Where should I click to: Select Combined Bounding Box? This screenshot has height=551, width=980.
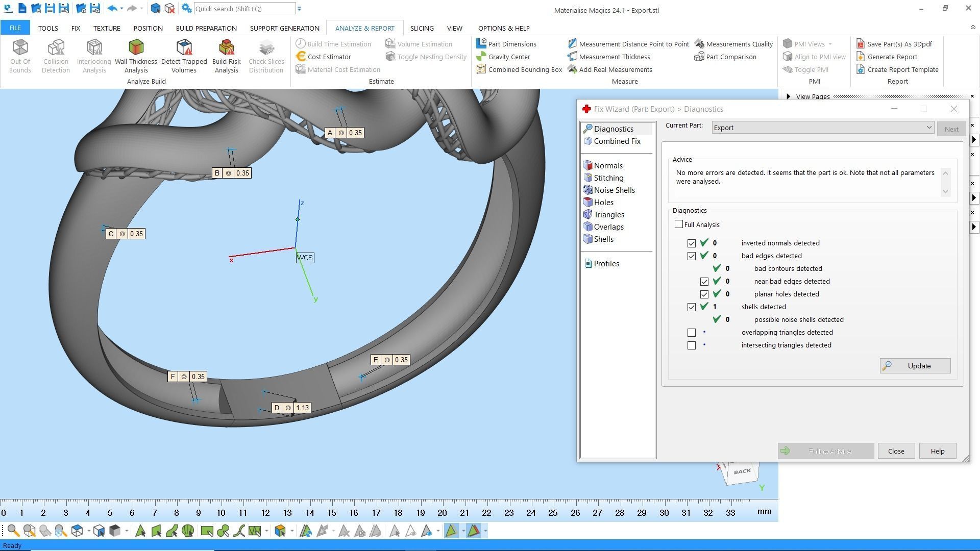(519, 69)
